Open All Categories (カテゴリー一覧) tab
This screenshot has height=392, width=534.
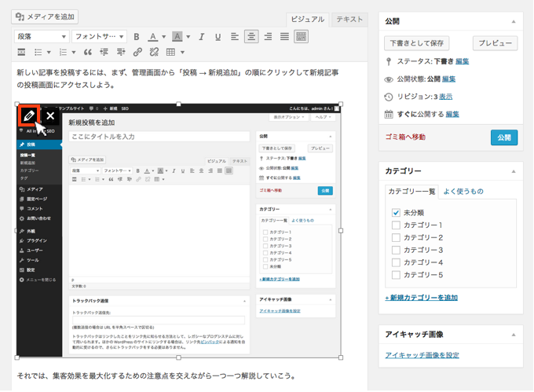(x=411, y=192)
